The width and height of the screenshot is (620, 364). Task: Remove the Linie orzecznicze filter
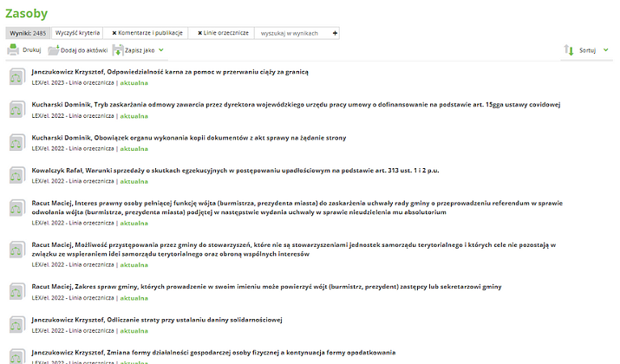pos(201,33)
